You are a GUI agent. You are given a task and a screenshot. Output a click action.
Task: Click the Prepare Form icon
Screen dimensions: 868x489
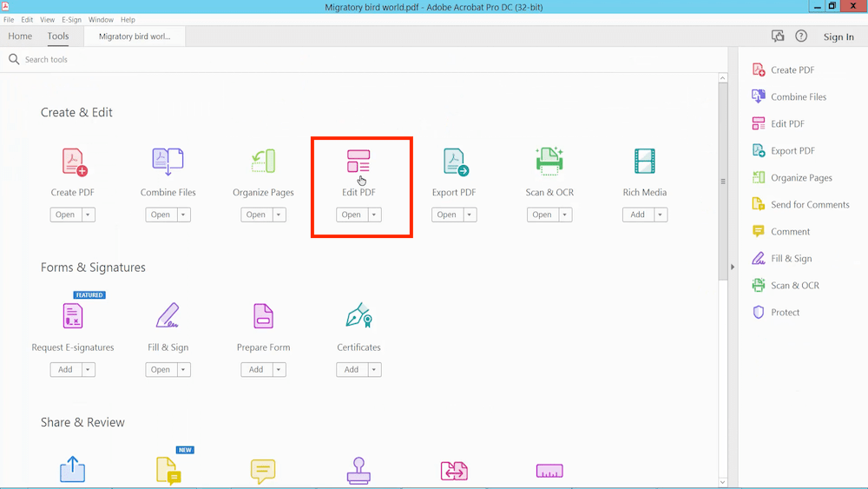(264, 315)
